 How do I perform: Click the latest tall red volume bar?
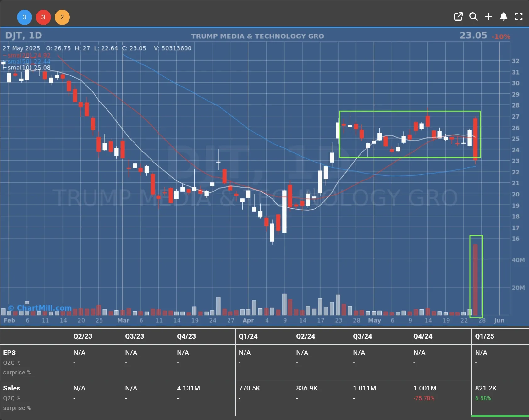[x=475, y=280]
